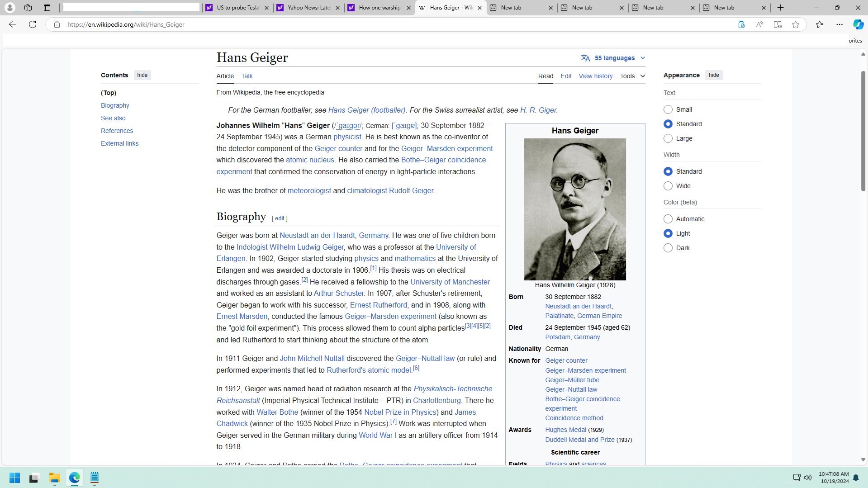The image size is (868, 488).
Task: Open the volume control in system tray
Action: tap(808, 478)
